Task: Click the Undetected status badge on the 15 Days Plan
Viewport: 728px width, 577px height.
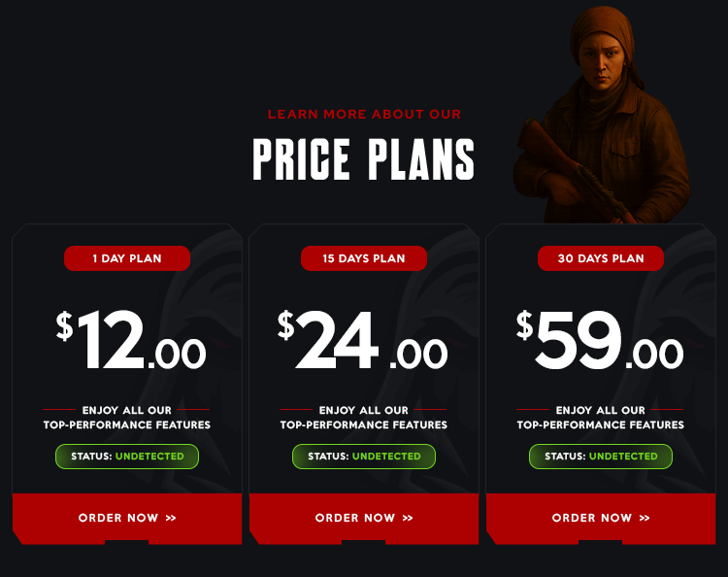Action: [364, 457]
